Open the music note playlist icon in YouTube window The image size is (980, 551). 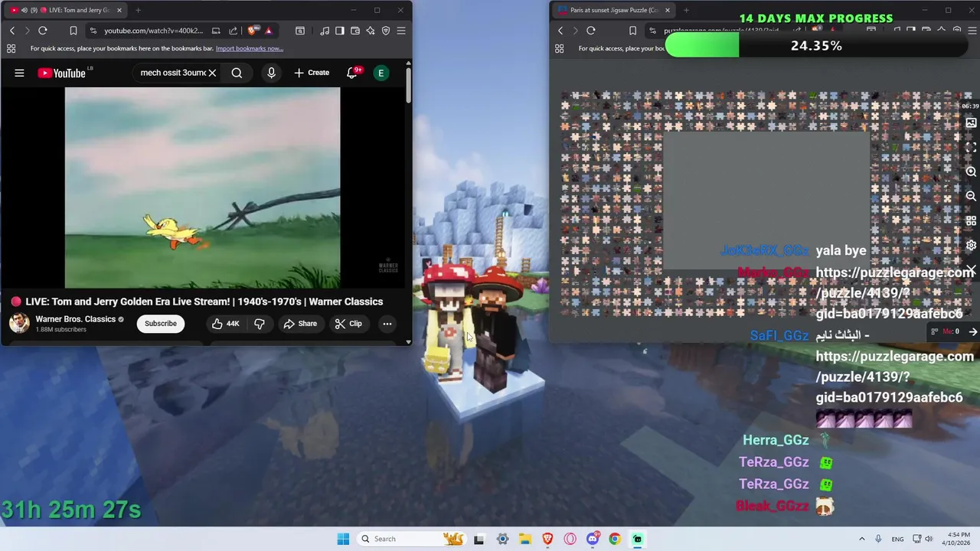tap(325, 31)
